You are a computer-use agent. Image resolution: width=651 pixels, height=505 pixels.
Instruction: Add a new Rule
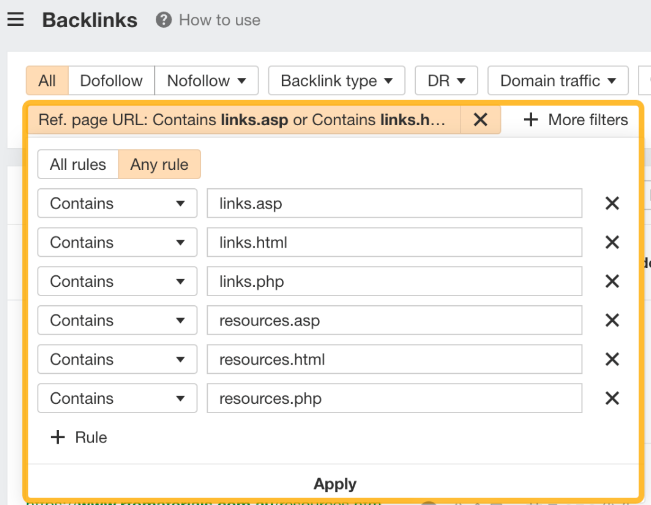(78, 437)
